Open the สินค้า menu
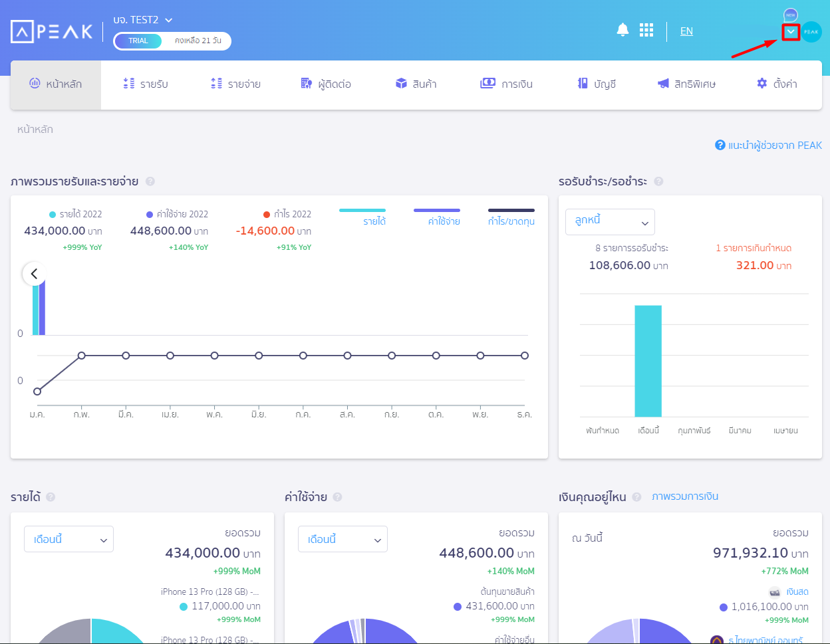Image resolution: width=830 pixels, height=644 pixels. click(416, 84)
